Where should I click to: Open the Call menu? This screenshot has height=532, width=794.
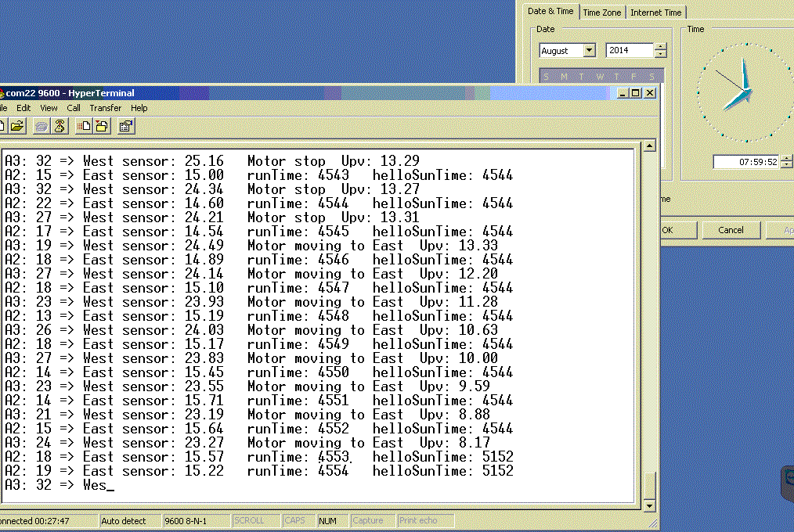coord(74,108)
